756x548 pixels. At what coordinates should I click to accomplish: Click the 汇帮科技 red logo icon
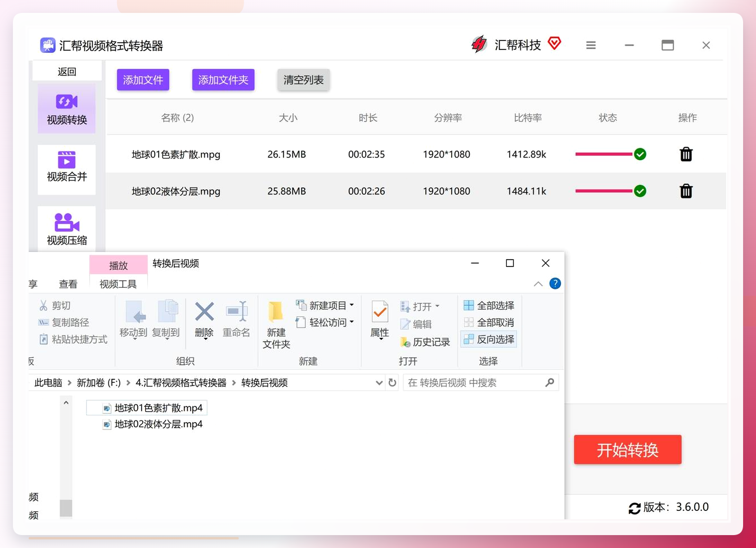[x=479, y=44]
